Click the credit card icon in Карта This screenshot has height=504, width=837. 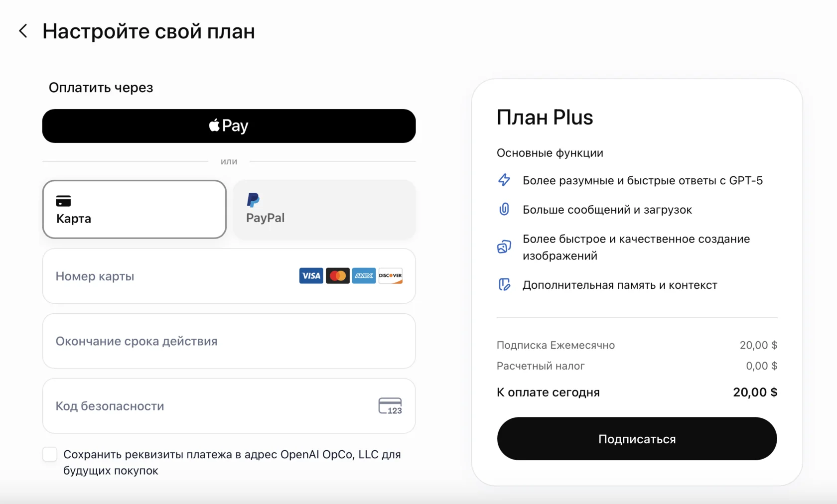click(63, 201)
